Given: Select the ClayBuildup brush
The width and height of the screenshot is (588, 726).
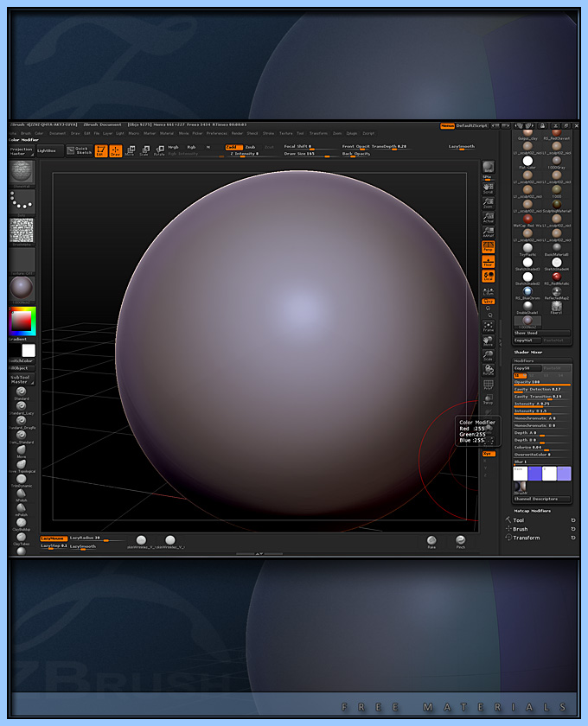Looking at the screenshot, I should [22, 524].
